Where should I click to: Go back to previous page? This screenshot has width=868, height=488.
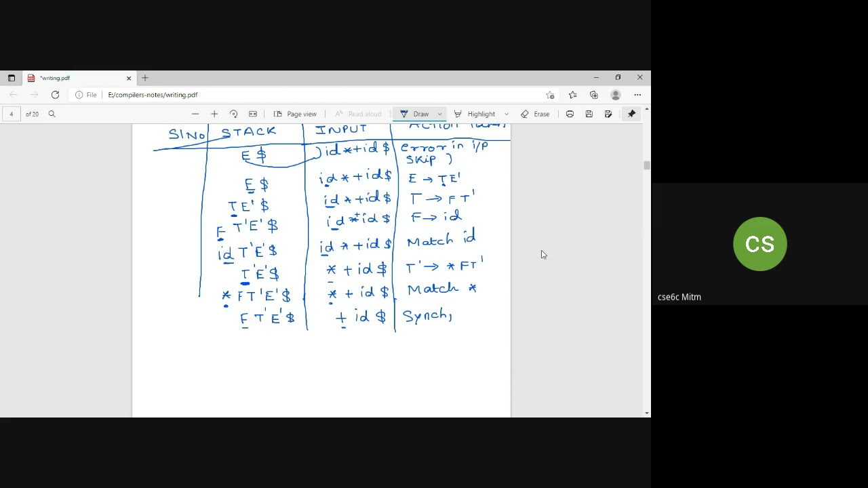pyautogui.click(x=13, y=95)
